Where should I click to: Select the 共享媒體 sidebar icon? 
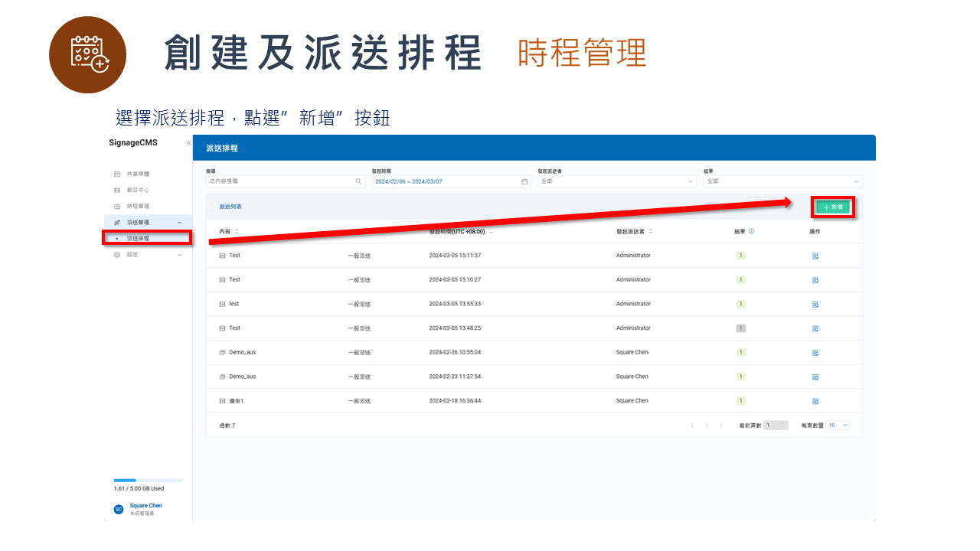pyautogui.click(x=117, y=174)
